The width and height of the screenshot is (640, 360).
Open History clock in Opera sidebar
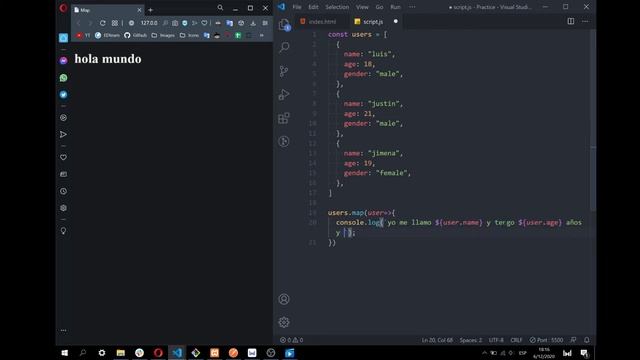click(63, 191)
